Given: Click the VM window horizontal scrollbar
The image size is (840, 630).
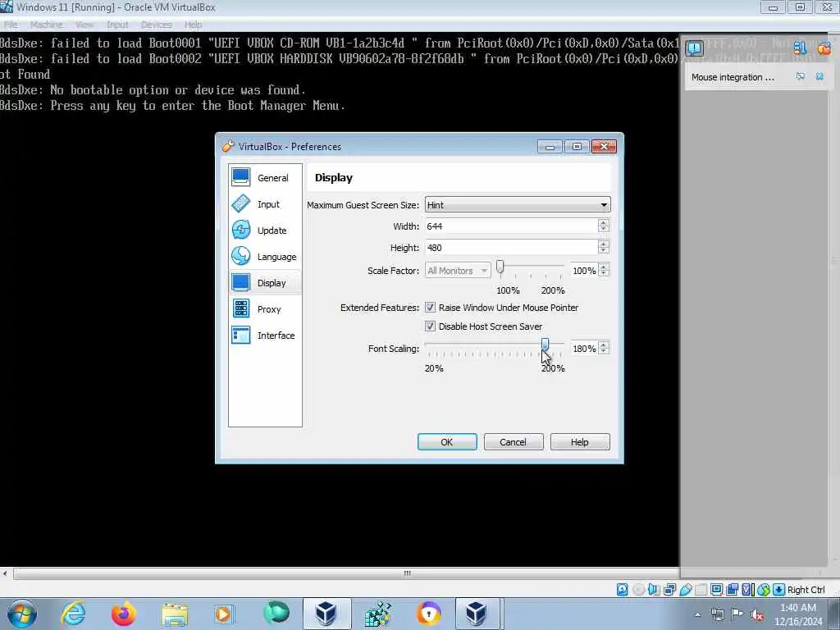Looking at the screenshot, I should (x=407, y=573).
